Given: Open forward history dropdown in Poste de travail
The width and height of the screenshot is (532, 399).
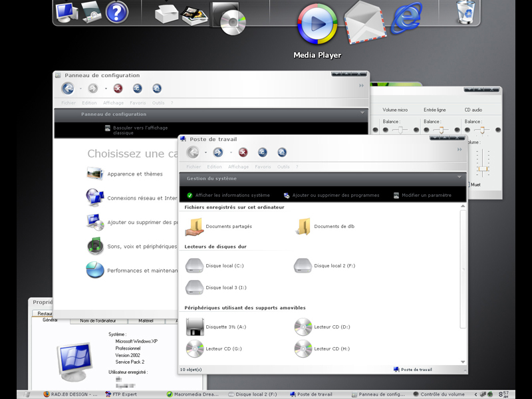Looking at the screenshot, I should point(231,153).
